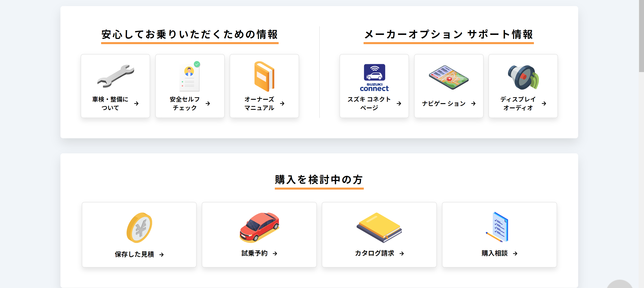Screen dimensions: 644x288
Task: Select the 試乗予約 label
Action: point(255,254)
